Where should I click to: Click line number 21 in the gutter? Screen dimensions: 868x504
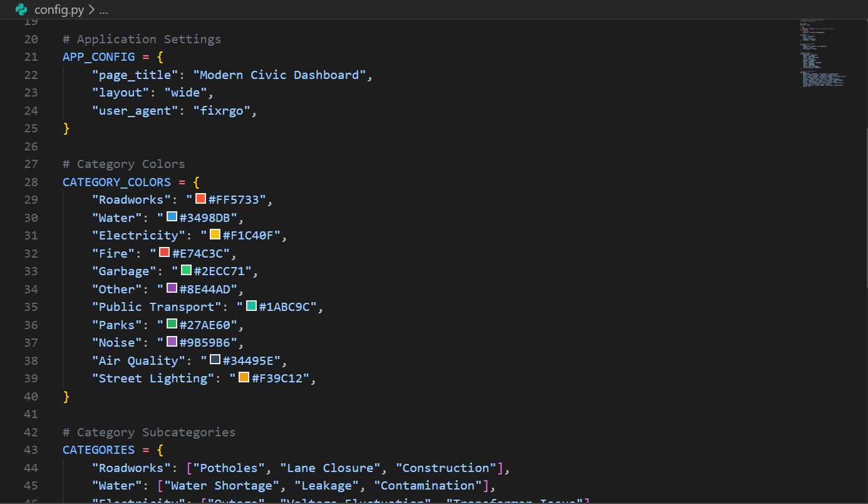[x=31, y=57]
